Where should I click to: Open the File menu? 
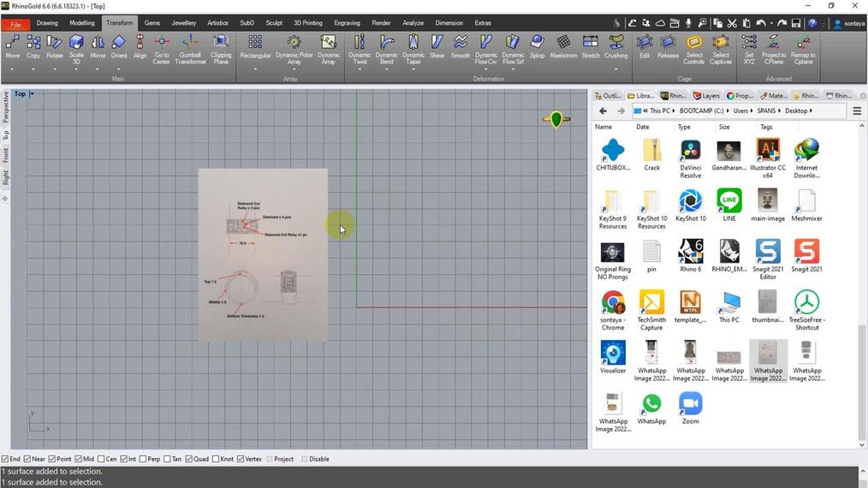click(x=15, y=24)
